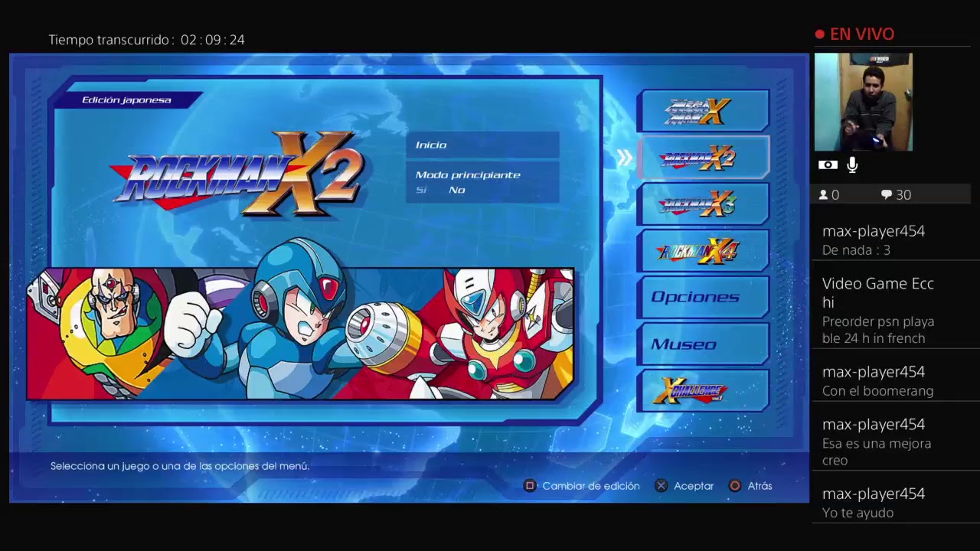Click the 'De nada : 3' comment
The width and height of the screenshot is (980, 551).
(x=856, y=250)
